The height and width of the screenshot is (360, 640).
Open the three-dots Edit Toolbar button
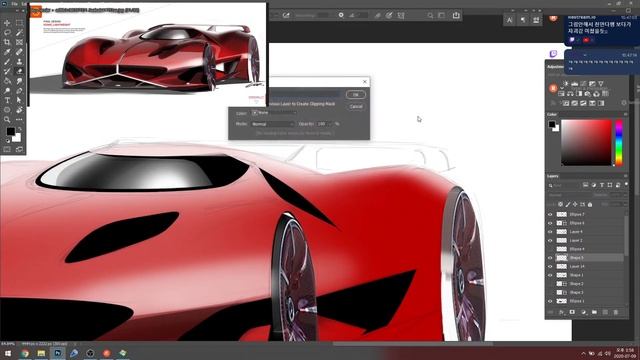coord(19,120)
